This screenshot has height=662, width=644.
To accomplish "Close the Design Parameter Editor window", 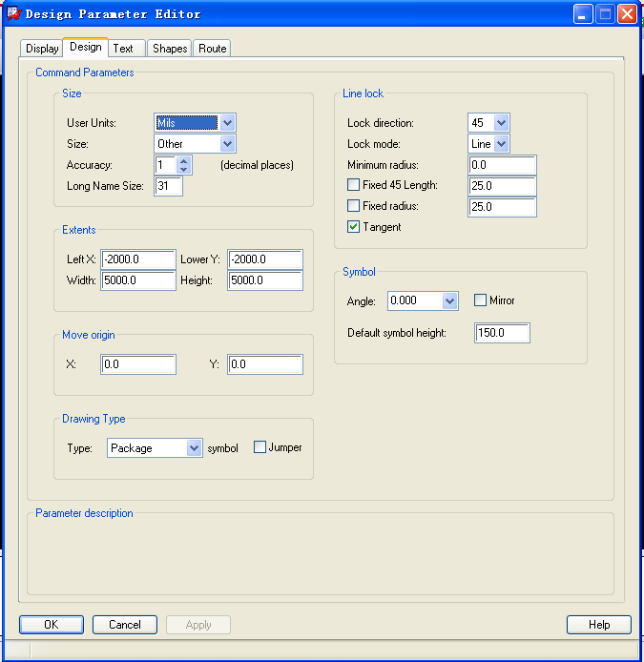I will pyautogui.click(x=627, y=14).
